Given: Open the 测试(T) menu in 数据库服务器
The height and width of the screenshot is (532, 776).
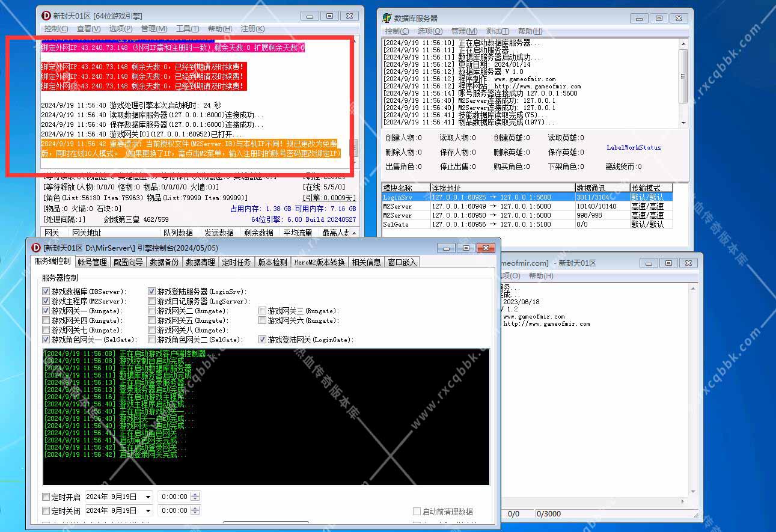Looking at the screenshot, I should coord(498,31).
